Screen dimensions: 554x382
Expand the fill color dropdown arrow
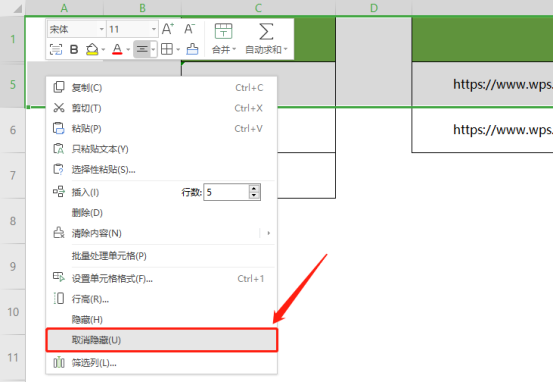click(103, 49)
